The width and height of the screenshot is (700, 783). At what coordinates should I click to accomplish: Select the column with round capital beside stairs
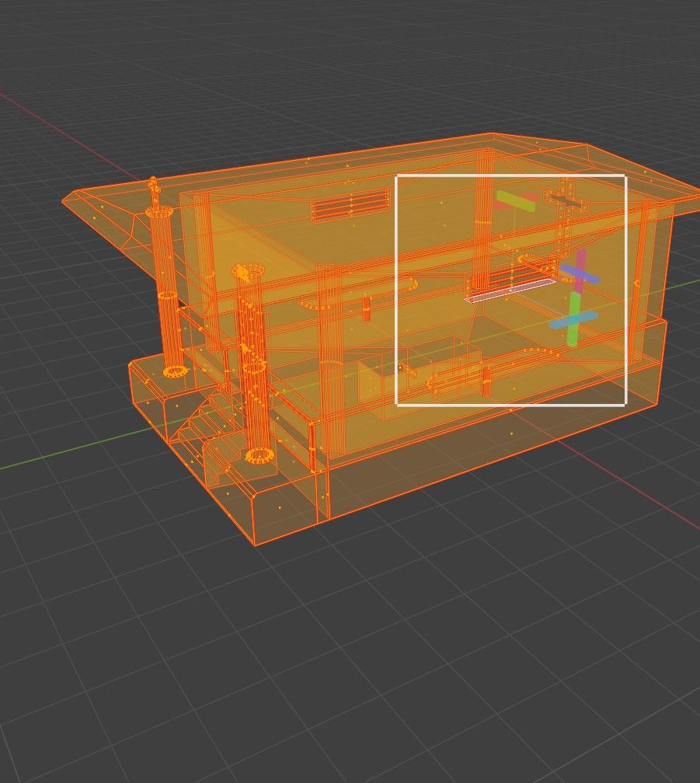pos(253,364)
